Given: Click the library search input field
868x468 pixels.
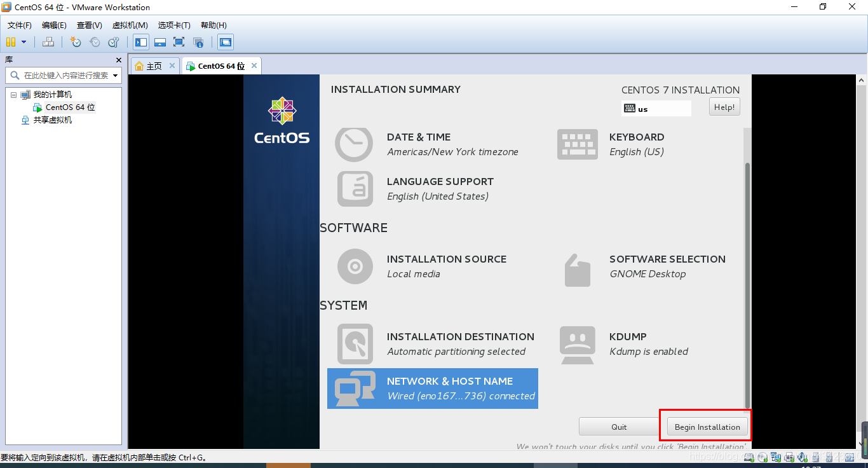Looking at the screenshot, I should point(64,75).
